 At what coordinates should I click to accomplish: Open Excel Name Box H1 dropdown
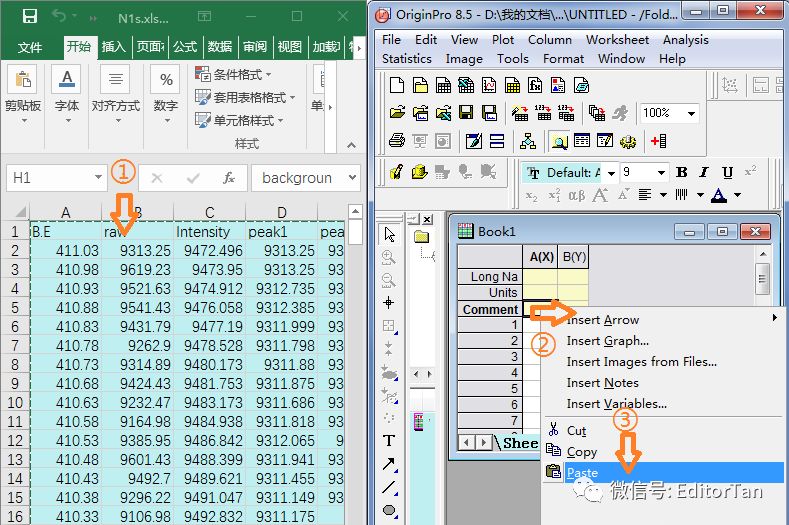(x=98, y=177)
